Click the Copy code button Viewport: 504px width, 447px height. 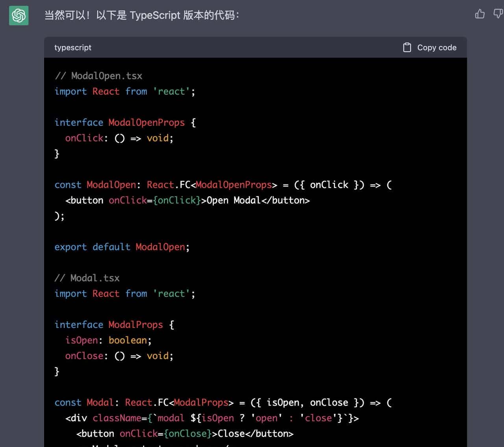(x=437, y=47)
